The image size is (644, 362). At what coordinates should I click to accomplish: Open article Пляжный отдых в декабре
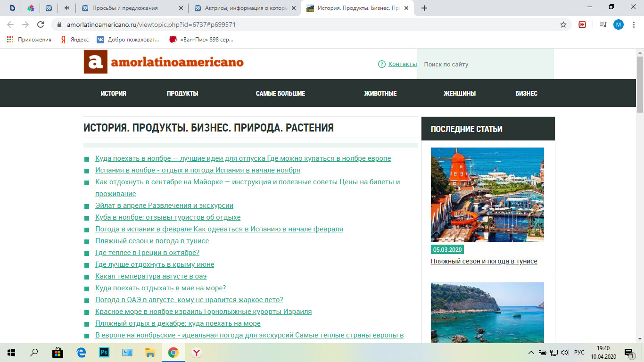[x=178, y=323]
